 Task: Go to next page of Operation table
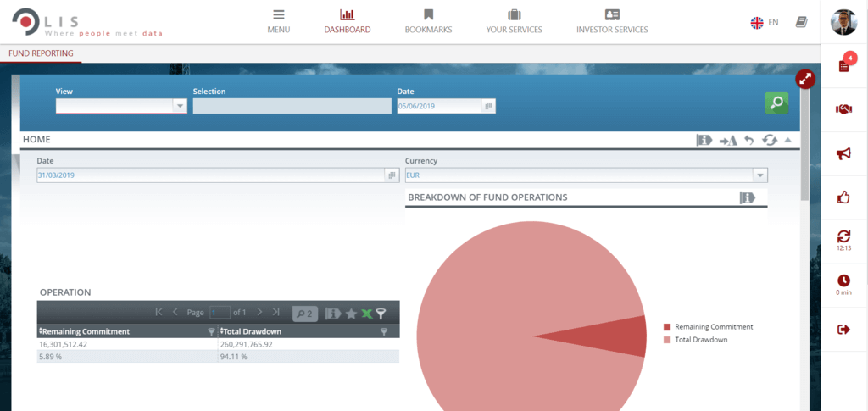click(x=259, y=313)
